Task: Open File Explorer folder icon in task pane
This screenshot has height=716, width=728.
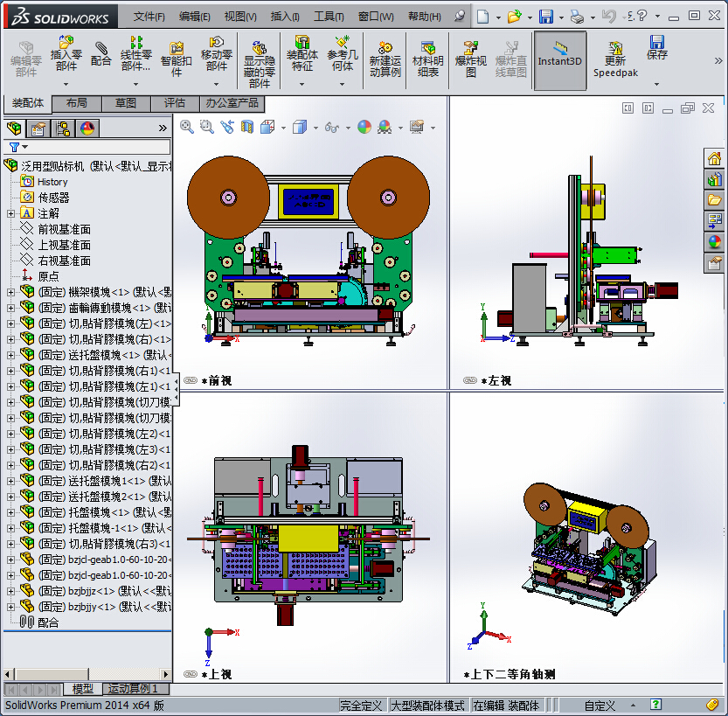Action: pyautogui.click(x=714, y=200)
